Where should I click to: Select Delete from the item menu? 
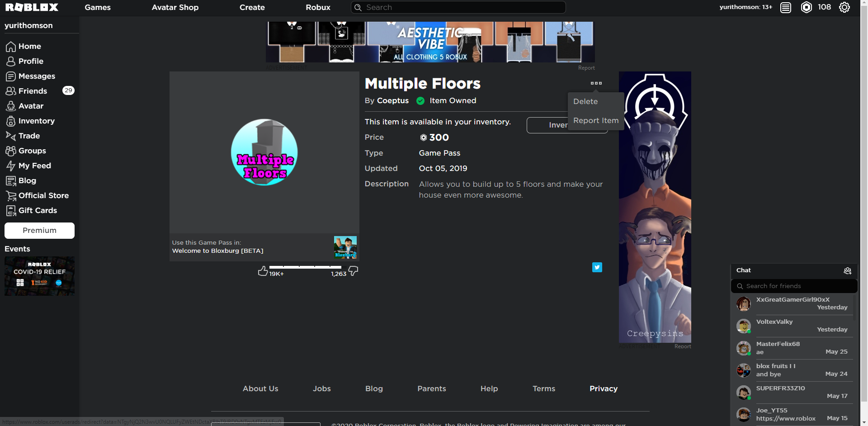pyautogui.click(x=585, y=102)
